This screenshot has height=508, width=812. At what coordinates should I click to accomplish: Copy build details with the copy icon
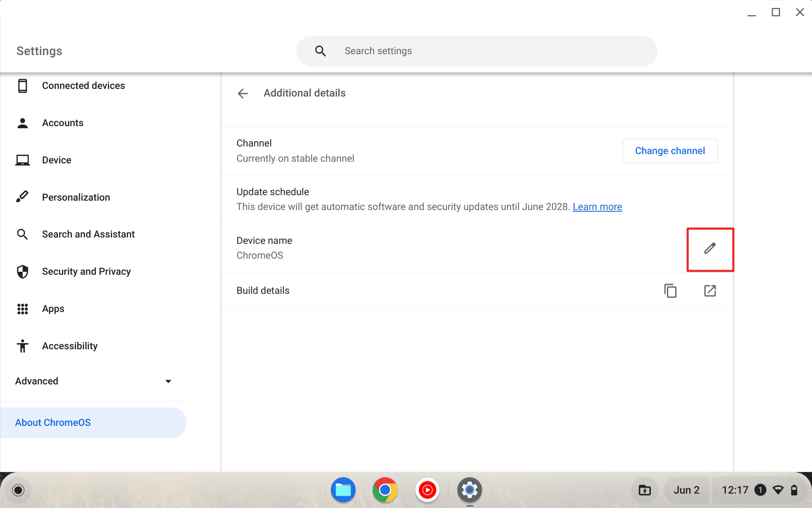pyautogui.click(x=670, y=291)
